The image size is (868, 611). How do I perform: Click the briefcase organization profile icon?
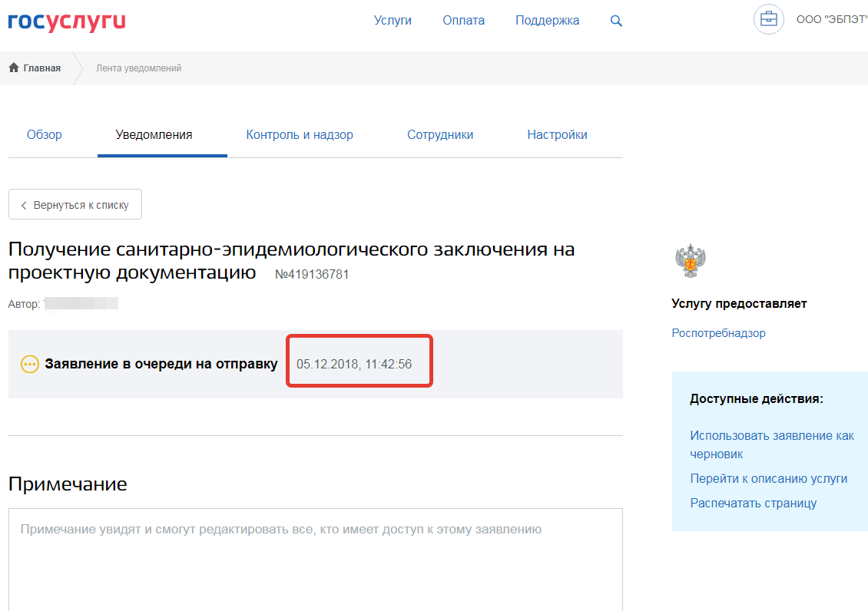[768, 20]
